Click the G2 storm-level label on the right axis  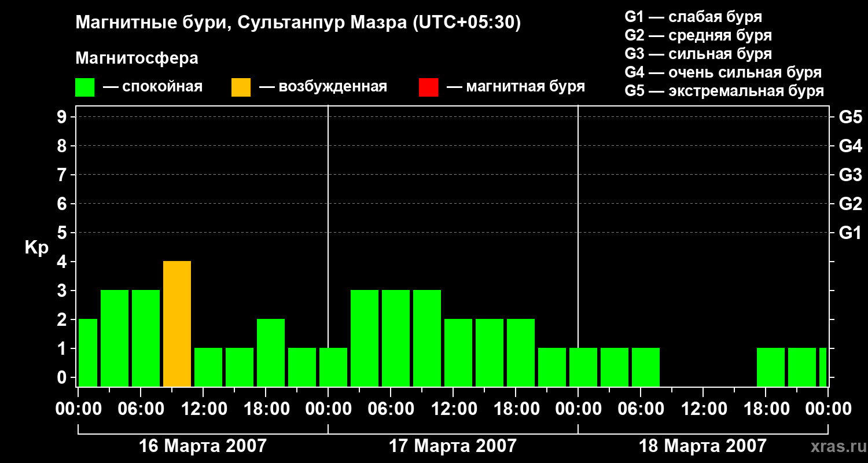point(851,204)
